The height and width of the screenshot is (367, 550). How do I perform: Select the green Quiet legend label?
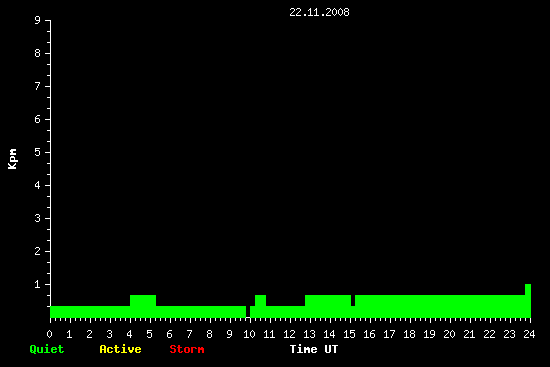(x=47, y=349)
